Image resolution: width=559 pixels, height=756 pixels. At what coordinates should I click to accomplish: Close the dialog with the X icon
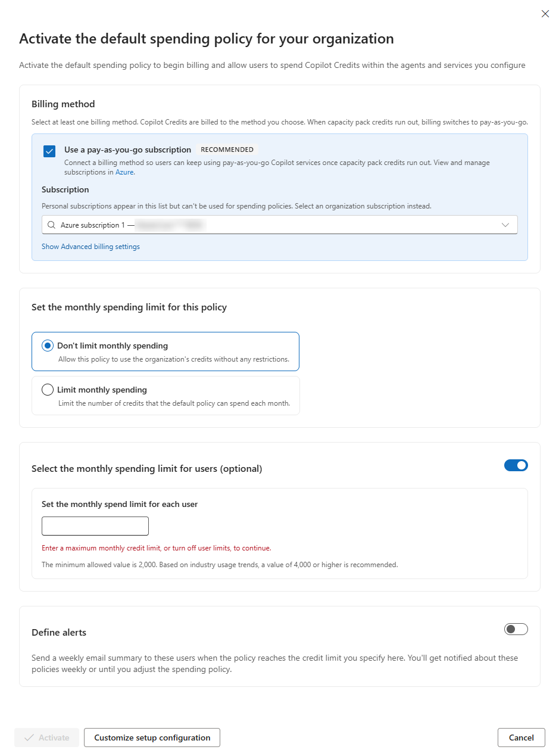point(545,14)
